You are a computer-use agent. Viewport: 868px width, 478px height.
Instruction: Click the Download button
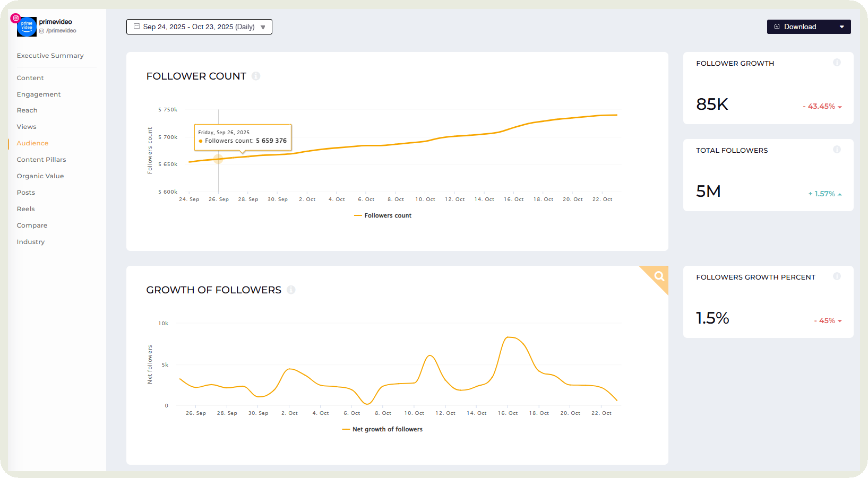point(801,26)
